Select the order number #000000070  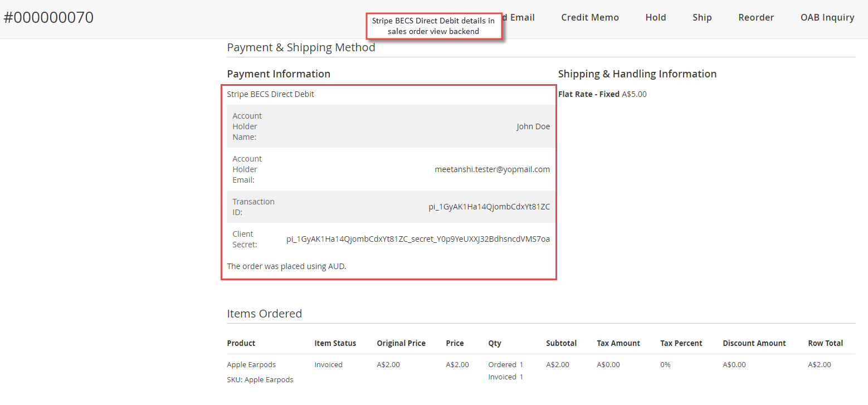tap(48, 17)
